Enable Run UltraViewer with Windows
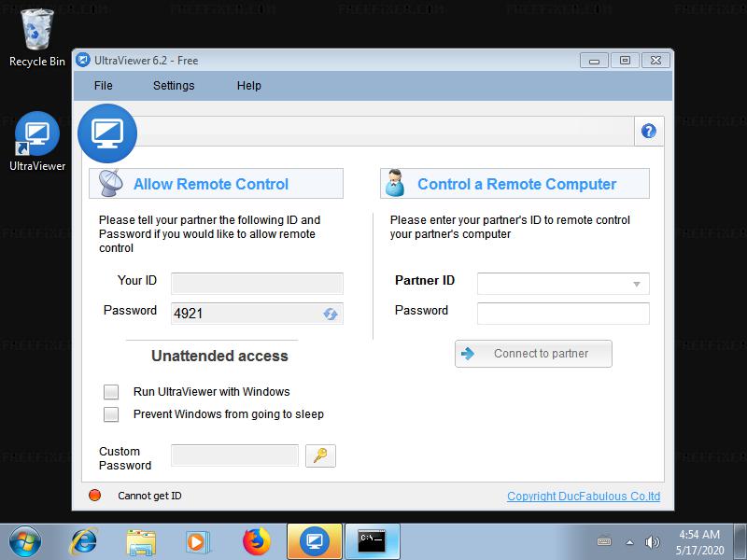Viewport: 747px width, 560px height. (111, 392)
